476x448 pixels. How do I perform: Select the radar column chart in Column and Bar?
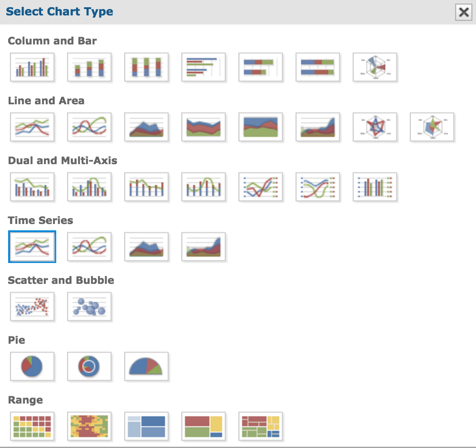click(x=374, y=67)
